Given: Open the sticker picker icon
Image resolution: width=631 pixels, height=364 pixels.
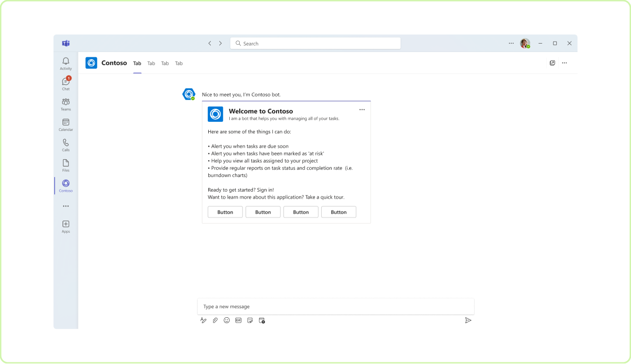Looking at the screenshot, I should (x=250, y=320).
